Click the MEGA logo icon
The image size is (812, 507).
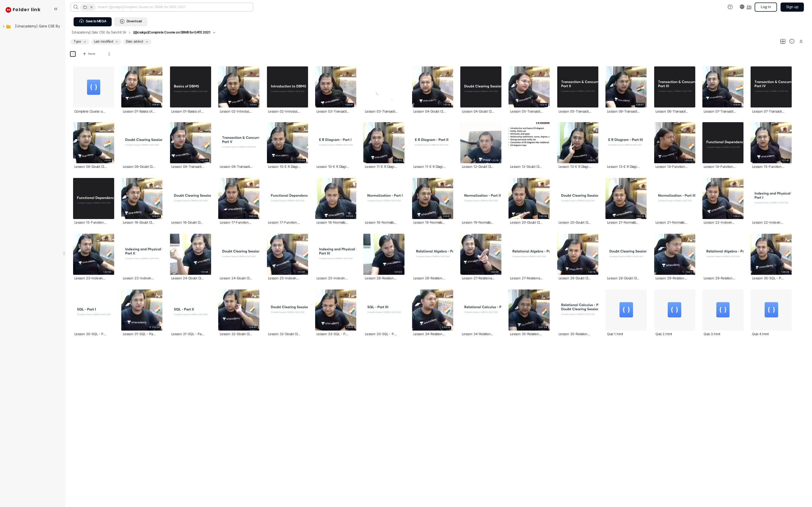pyautogui.click(x=8, y=10)
